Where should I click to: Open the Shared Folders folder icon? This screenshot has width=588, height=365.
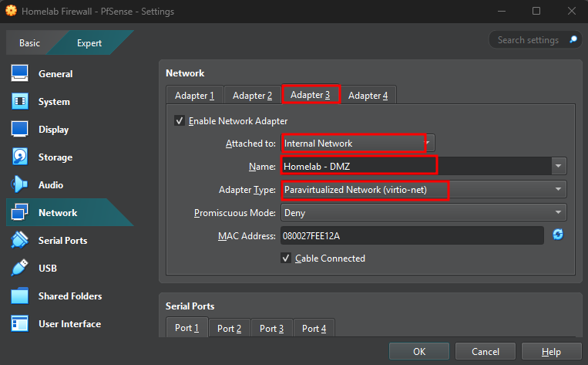[x=19, y=296]
